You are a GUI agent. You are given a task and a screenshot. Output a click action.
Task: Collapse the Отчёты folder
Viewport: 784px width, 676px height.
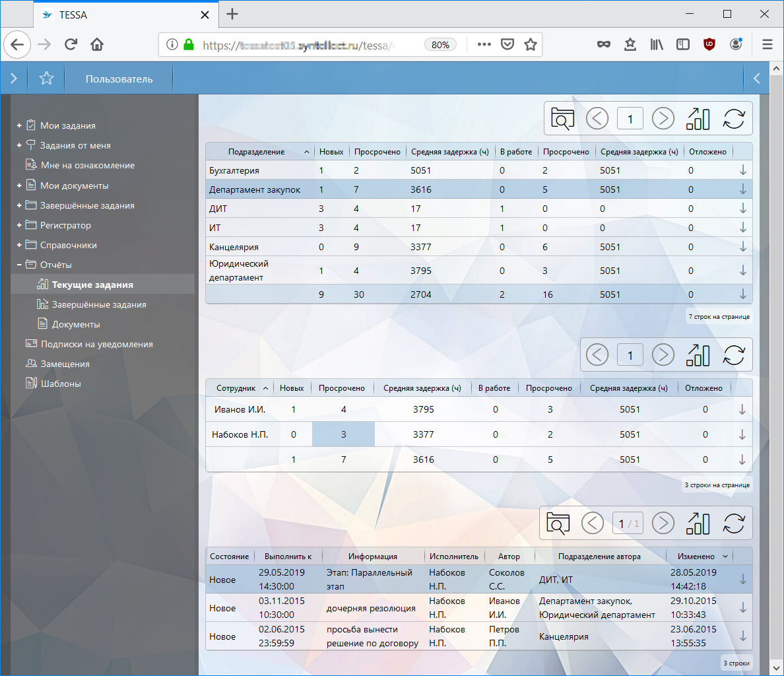[19, 265]
